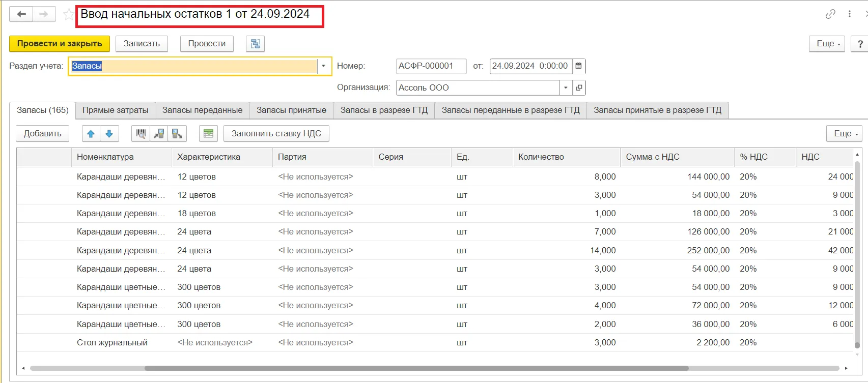Switch to the Запасы (165) tab
868x383 pixels.
coord(43,110)
